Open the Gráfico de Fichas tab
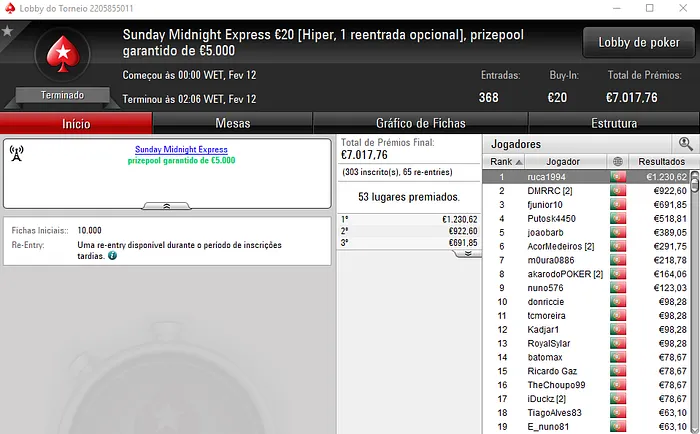The image size is (700, 434). coord(421,123)
